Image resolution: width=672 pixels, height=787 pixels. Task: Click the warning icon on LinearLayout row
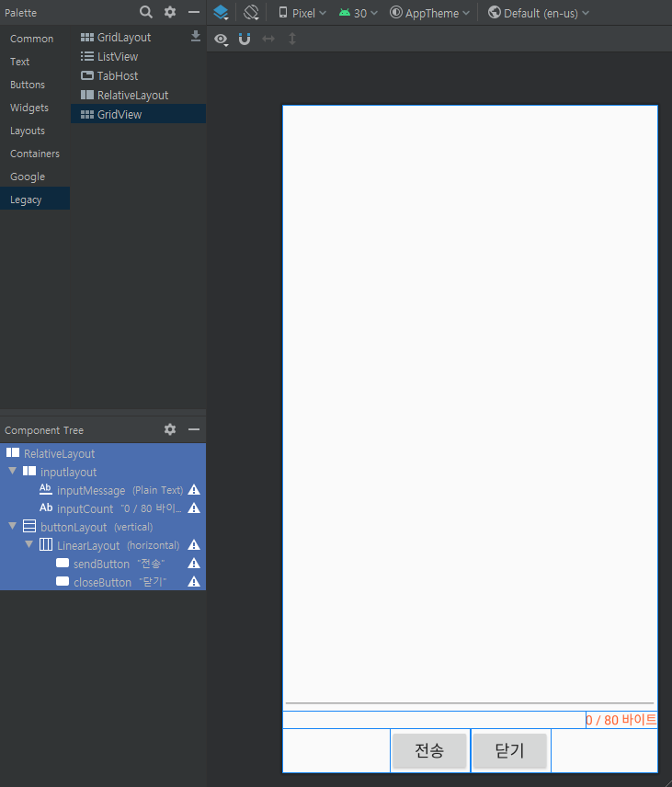click(194, 545)
